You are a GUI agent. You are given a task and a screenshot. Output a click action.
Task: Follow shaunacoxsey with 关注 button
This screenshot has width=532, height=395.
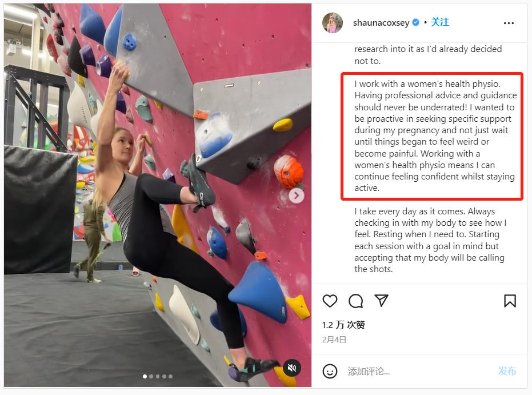tap(440, 22)
